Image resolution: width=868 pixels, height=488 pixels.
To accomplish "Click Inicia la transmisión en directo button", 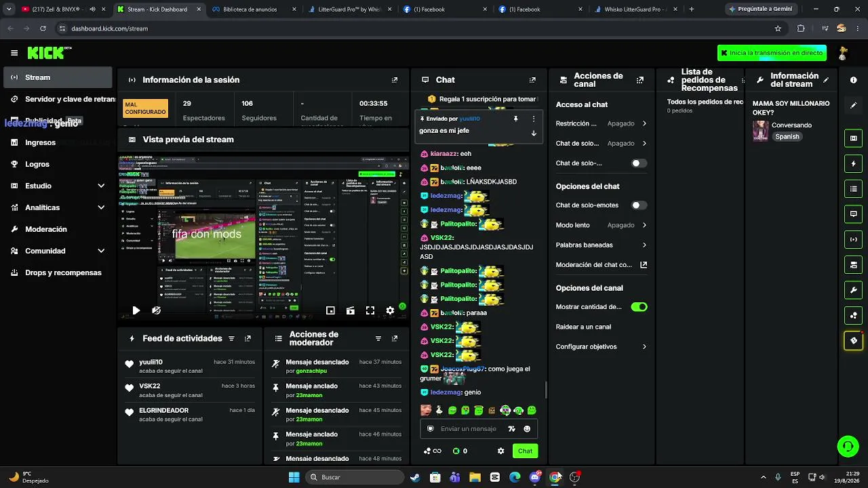I will coord(772,53).
